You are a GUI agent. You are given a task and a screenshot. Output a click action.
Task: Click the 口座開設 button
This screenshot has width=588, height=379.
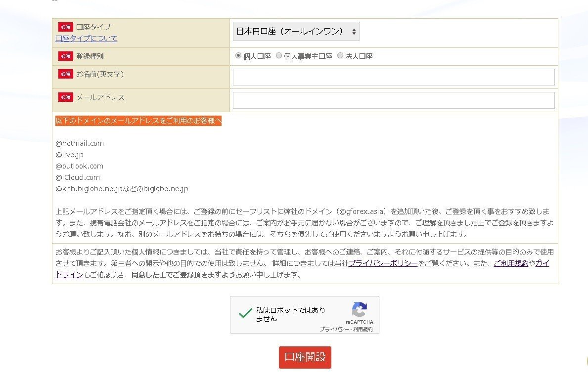click(305, 357)
